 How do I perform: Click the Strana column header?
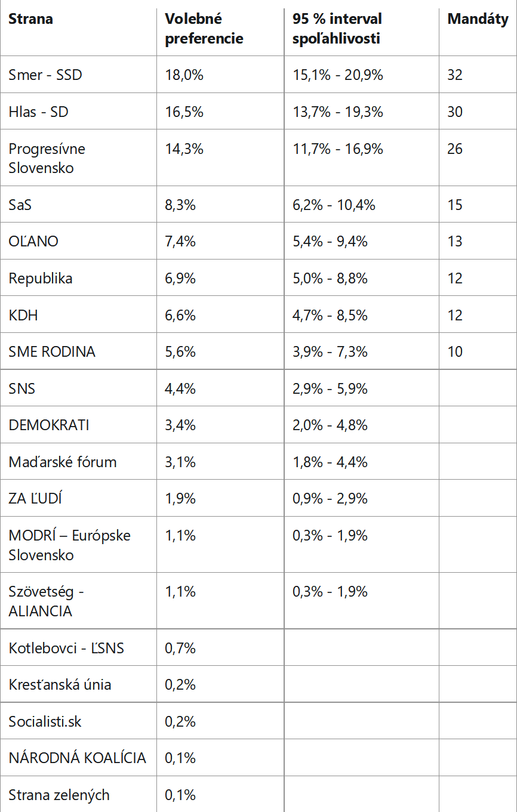pos(30,19)
